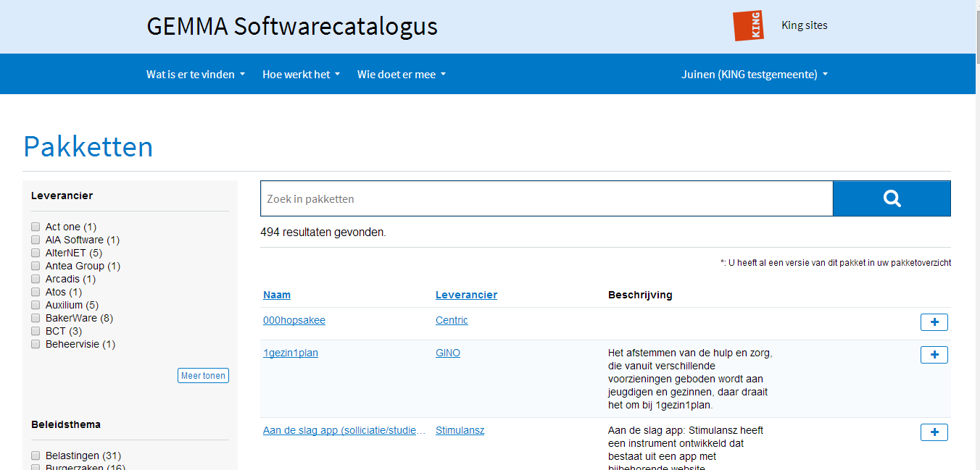980x470 pixels.
Task: Sort the table by Naam column
Action: [x=277, y=295]
